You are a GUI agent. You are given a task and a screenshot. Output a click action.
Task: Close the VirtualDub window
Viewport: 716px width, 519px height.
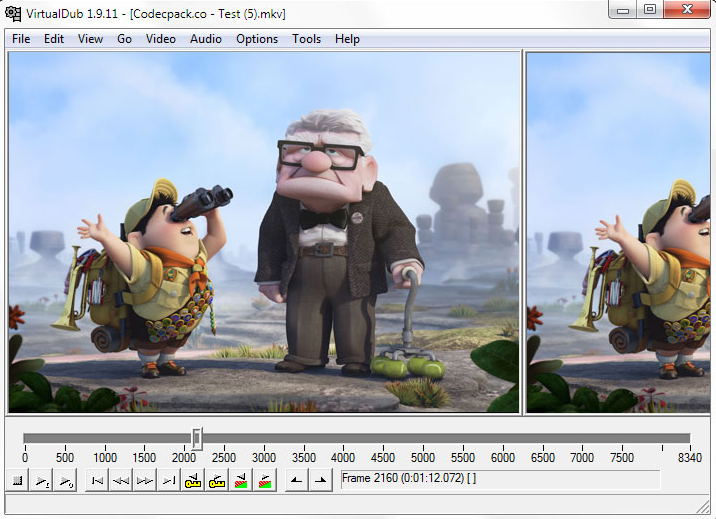click(687, 9)
